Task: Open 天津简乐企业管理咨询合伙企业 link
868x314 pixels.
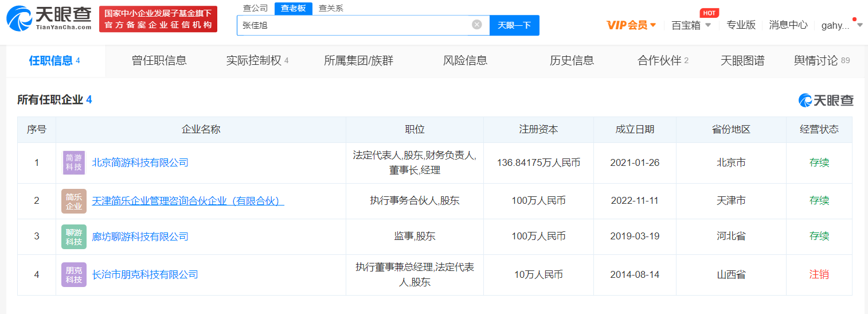Action: pos(188,201)
